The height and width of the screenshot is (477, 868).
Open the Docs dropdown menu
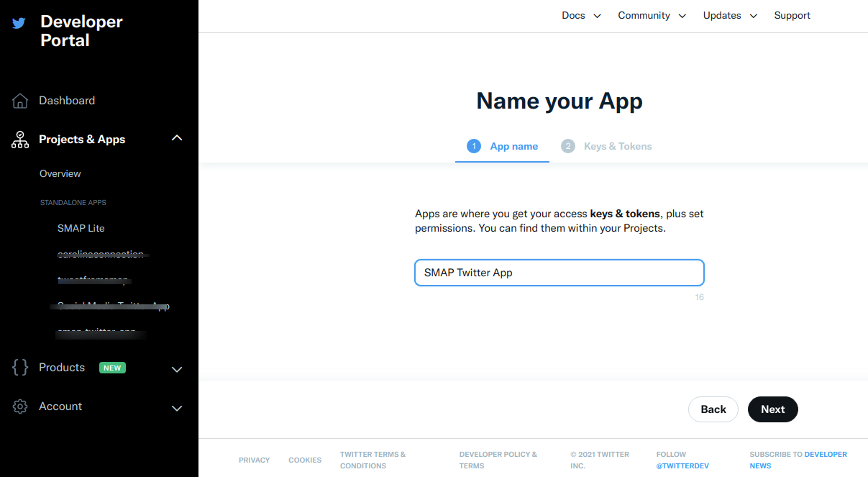point(581,16)
